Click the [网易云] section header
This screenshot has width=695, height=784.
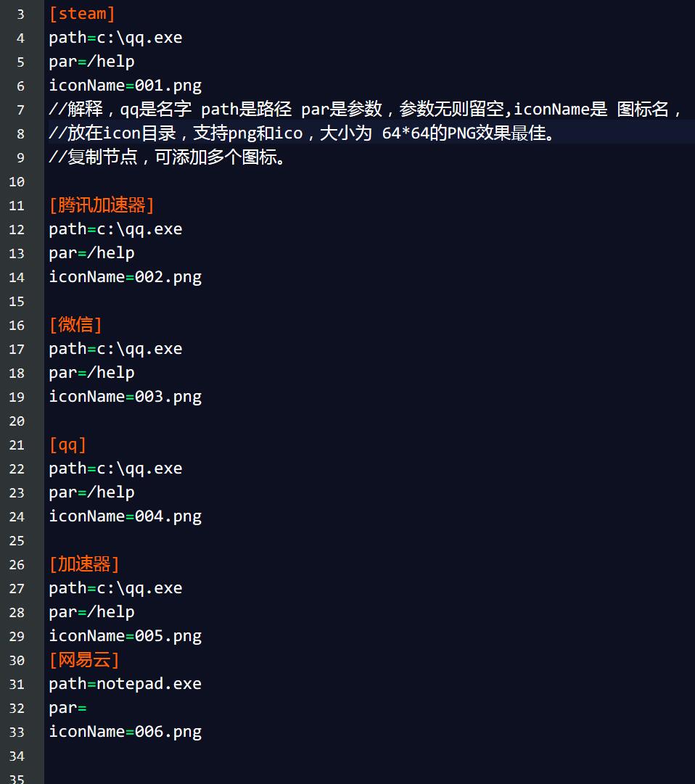tap(84, 660)
